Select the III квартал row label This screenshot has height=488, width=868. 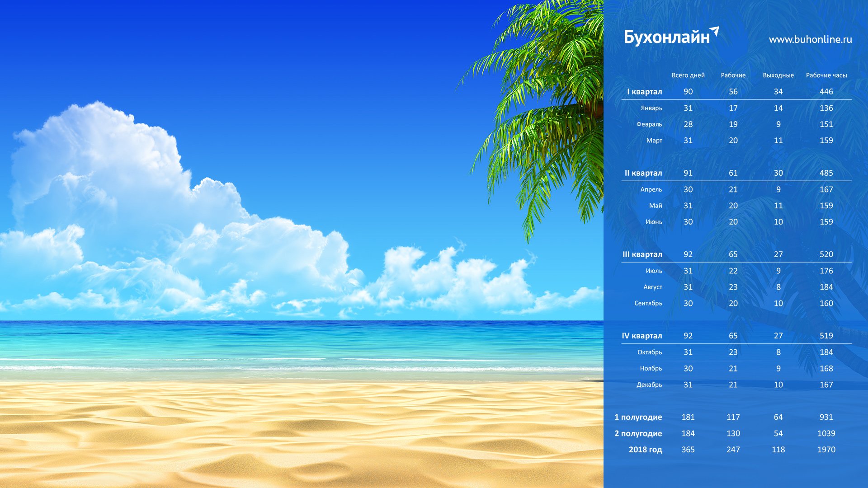pos(642,254)
